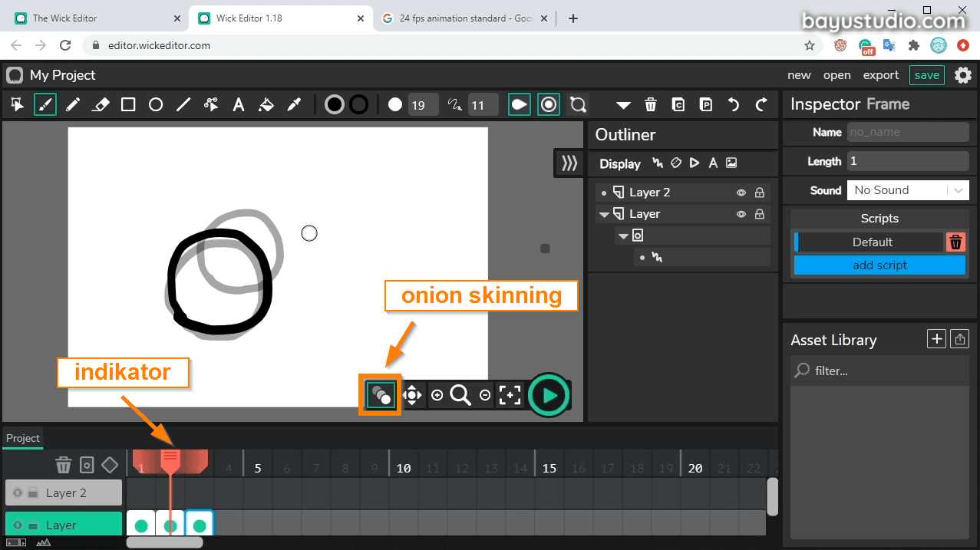Select the Fill Bucket tool
The image size is (980, 550).
(266, 104)
